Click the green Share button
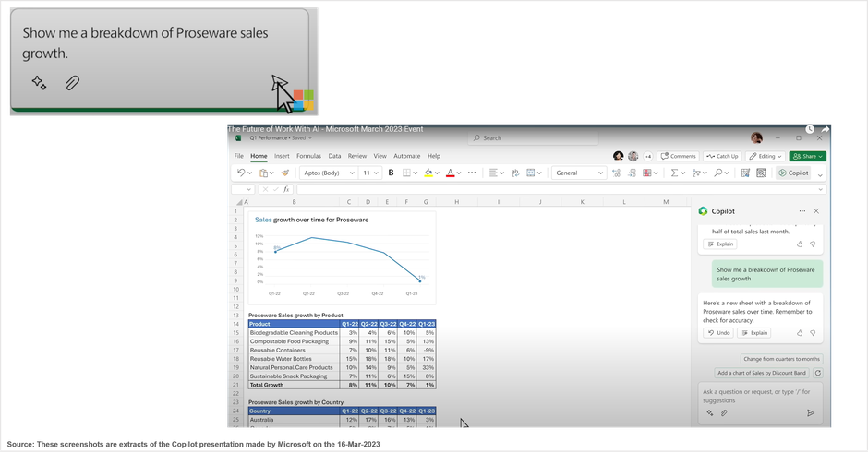The width and height of the screenshot is (868, 453). tap(808, 156)
